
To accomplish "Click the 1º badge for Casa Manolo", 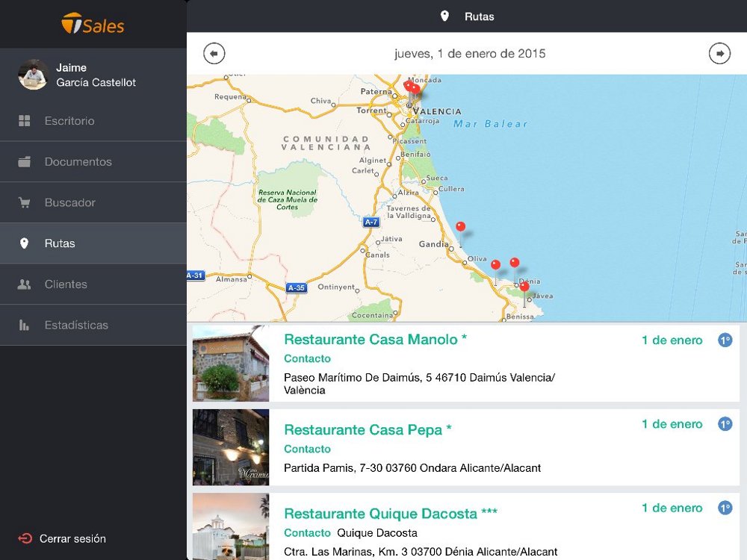I will point(725,340).
